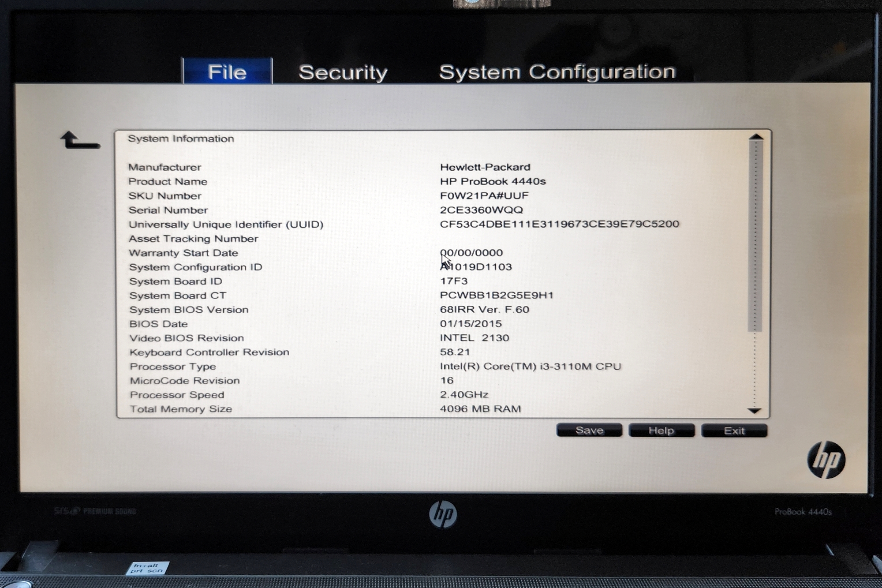Click the Warranty Start Date label
The image size is (882, 588).
(x=183, y=253)
